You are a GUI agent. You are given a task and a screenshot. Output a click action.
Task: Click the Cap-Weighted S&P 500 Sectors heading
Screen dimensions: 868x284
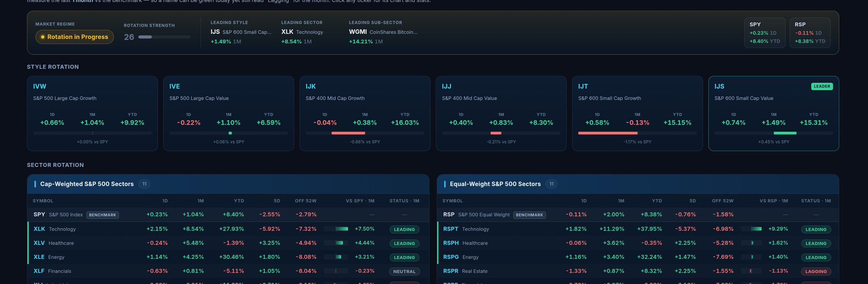click(x=87, y=184)
